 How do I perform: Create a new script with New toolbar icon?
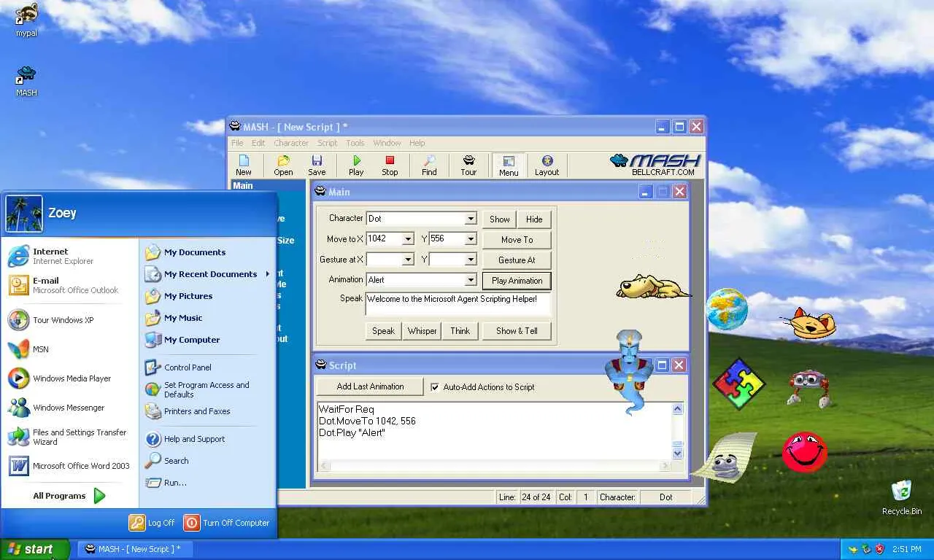244,166
